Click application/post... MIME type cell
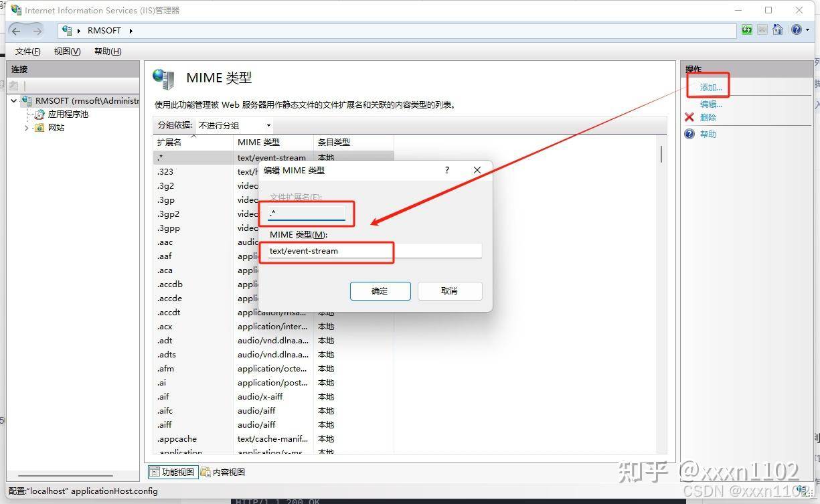Screen dimensions: 820x504 pos(273,383)
